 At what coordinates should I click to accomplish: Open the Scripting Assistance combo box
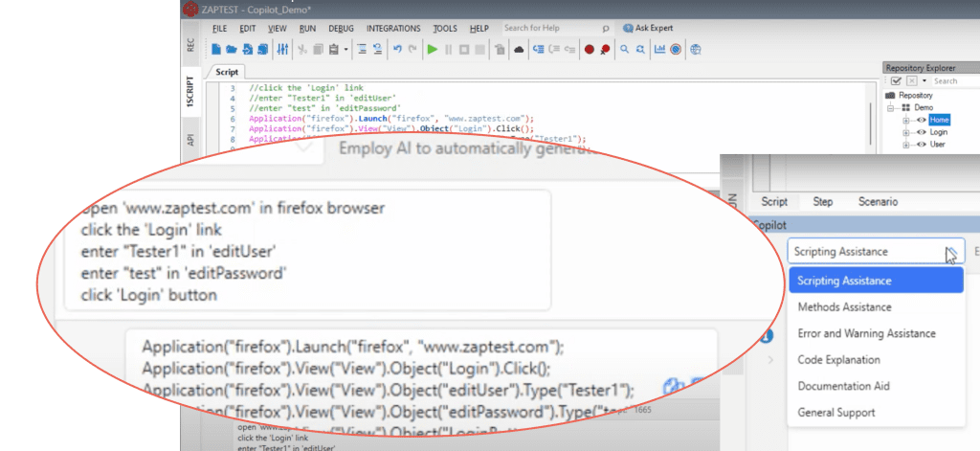876,252
